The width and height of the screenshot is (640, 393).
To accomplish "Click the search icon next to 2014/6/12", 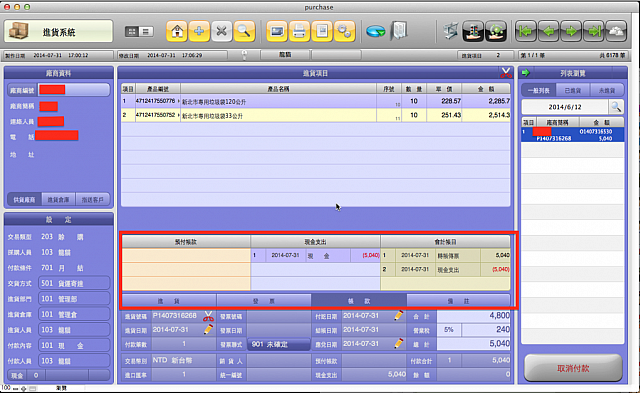I will pyautogui.click(x=616, y=107).
